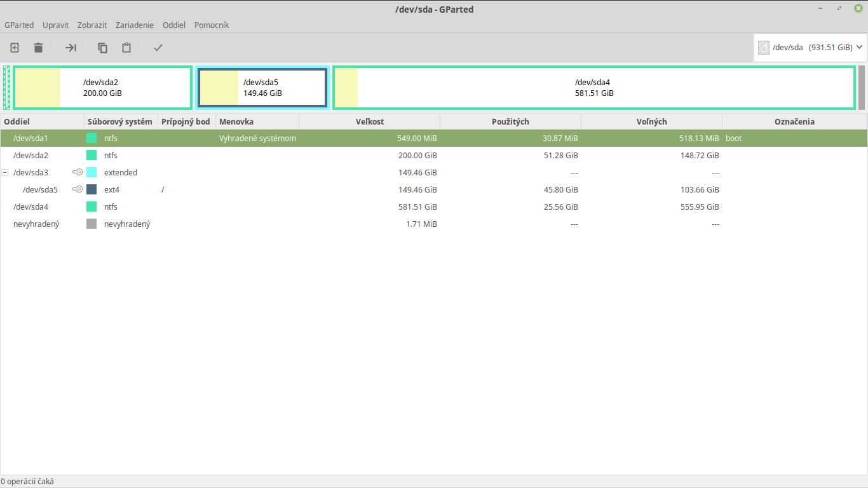Click the paste partition clipboard icon
This screenshot has height=488, width=868.
(126, 48)
